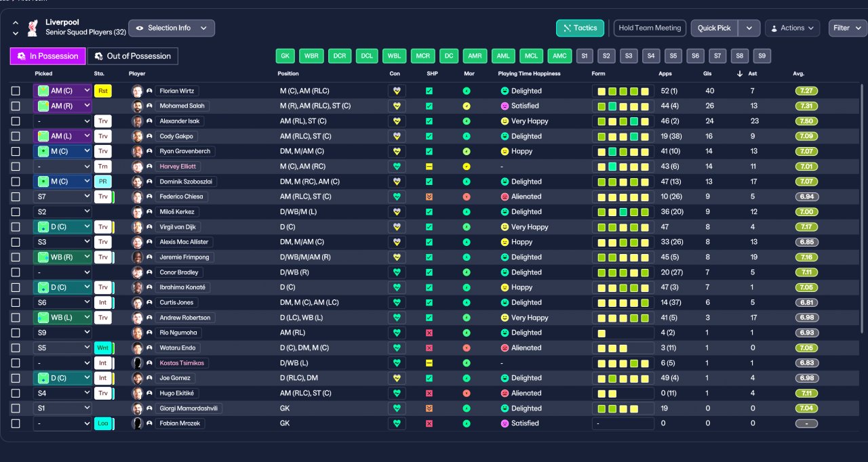The image size is (868, 462).
Task: Click the sort arrow beside the Gls column
Action: pyautogui.click(x=740, y=74)
